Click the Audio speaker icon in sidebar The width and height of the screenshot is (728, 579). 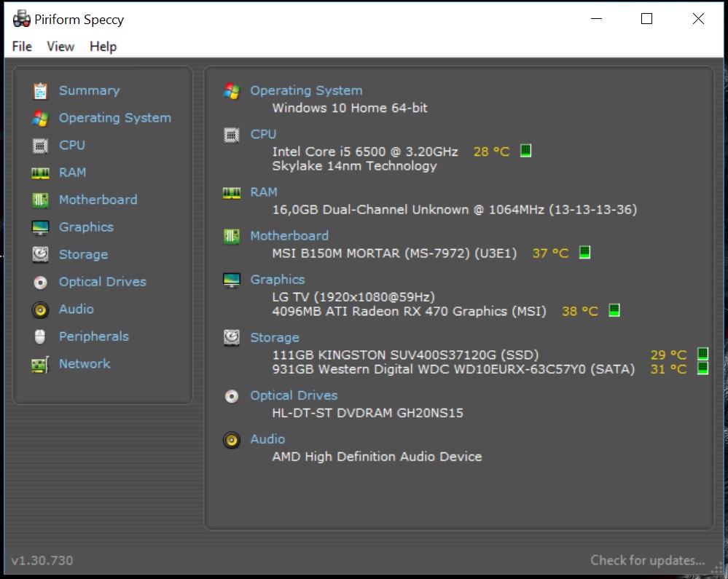coord(40,310)
